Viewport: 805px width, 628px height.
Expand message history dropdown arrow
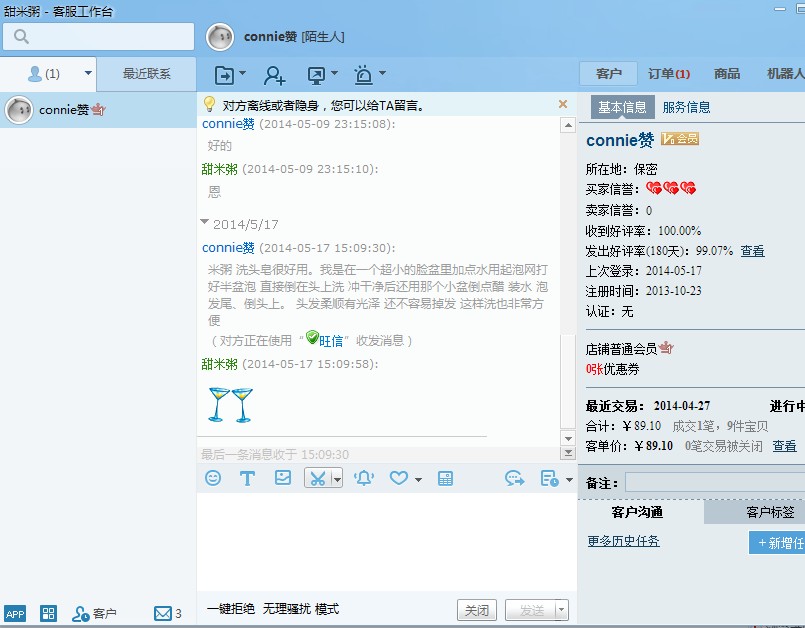click(569, 480)
